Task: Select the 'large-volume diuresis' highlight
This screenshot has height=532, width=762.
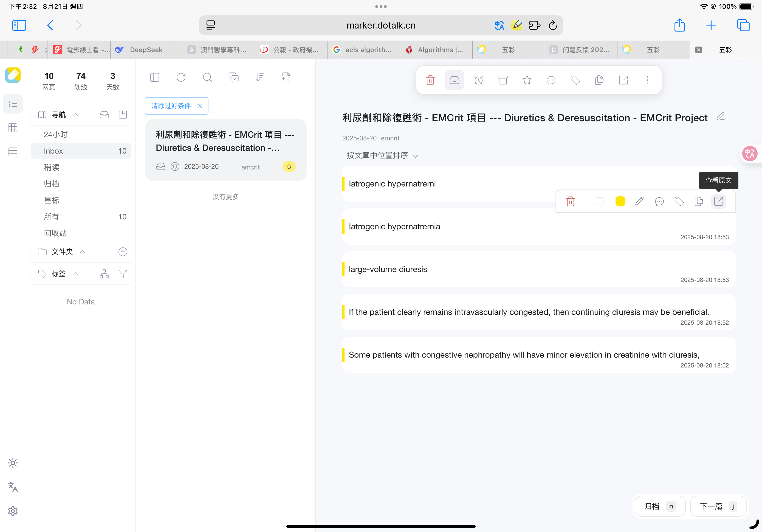Action: coord(539,270)
